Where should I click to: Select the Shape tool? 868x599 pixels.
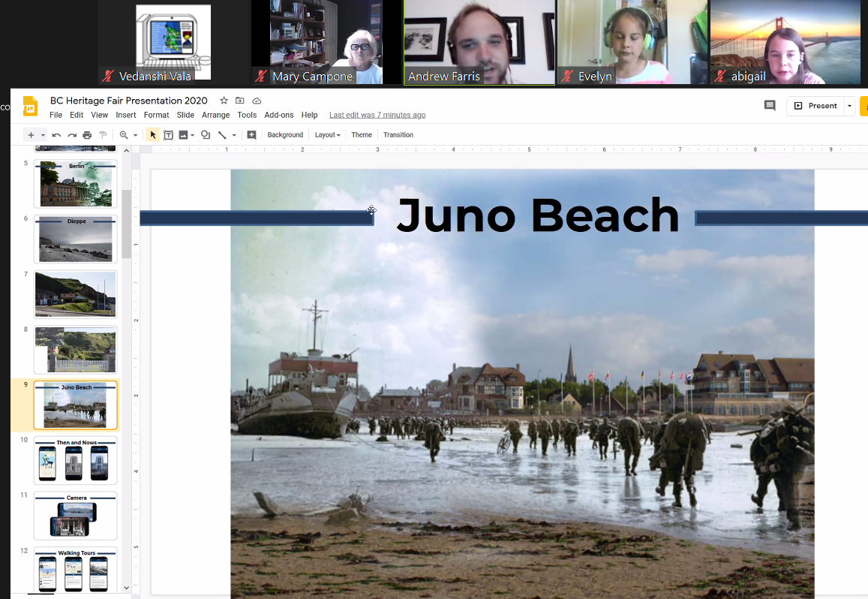point(205,135)
